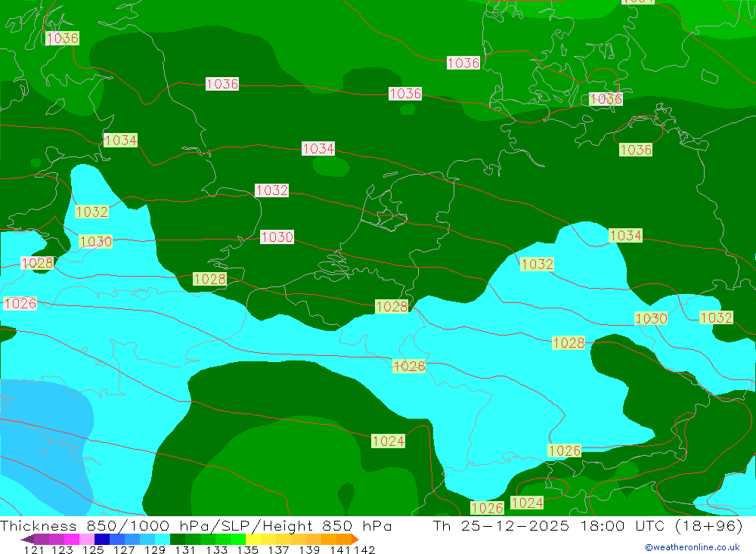Click the light pink legend swatch
The height and width of the screenshot is (554, 756).
87,539
